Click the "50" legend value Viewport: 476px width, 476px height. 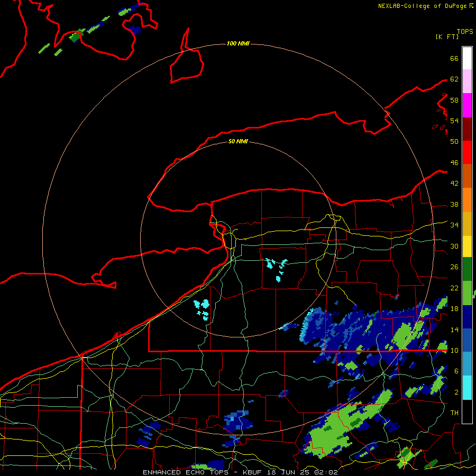point(454,142)
